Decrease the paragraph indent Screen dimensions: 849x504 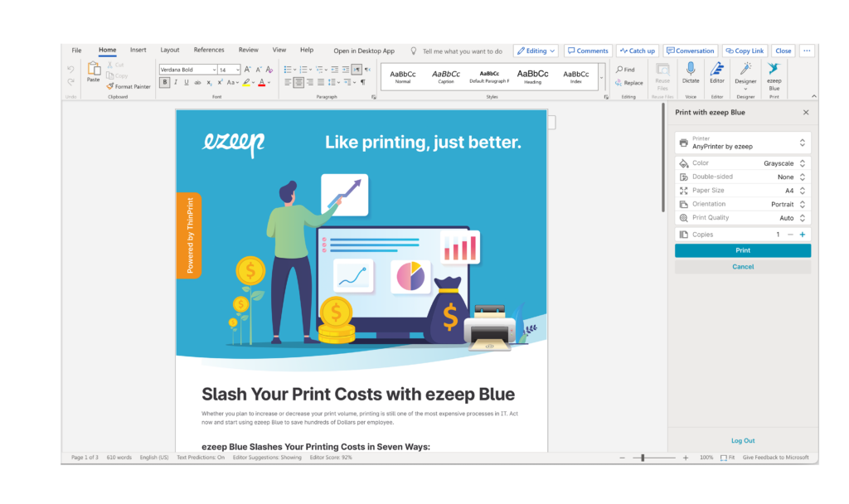335,70
